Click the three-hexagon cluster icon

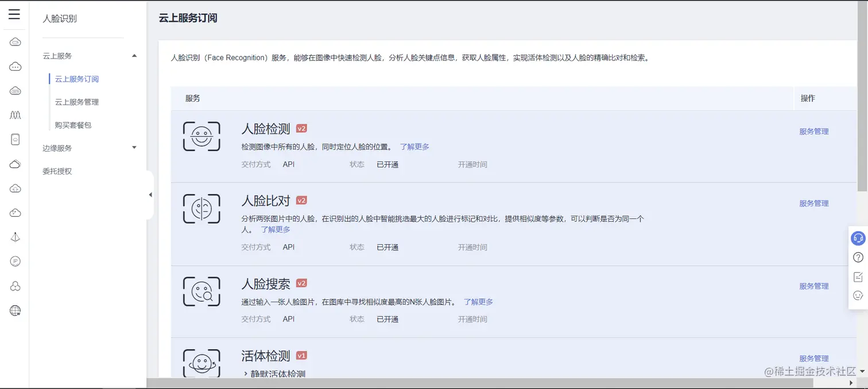click(x=15, y=286)
